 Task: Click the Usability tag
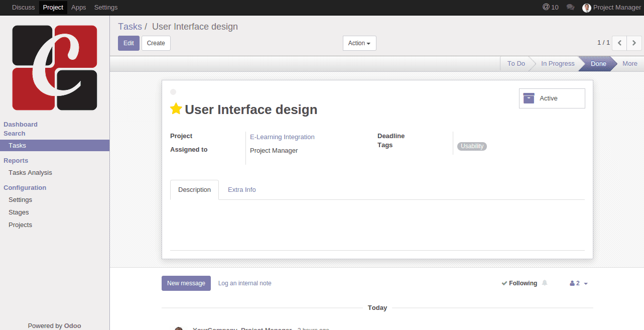click(x=472, y=146)
